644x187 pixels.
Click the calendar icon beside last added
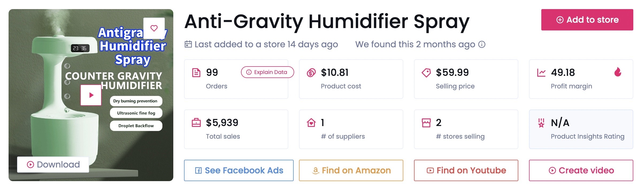tap(188, 44)
